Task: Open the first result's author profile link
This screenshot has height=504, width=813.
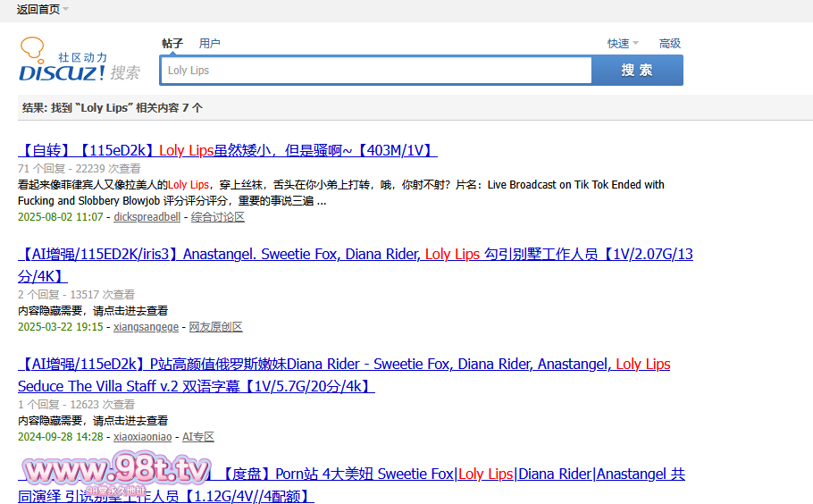Action: coord(147,217)
